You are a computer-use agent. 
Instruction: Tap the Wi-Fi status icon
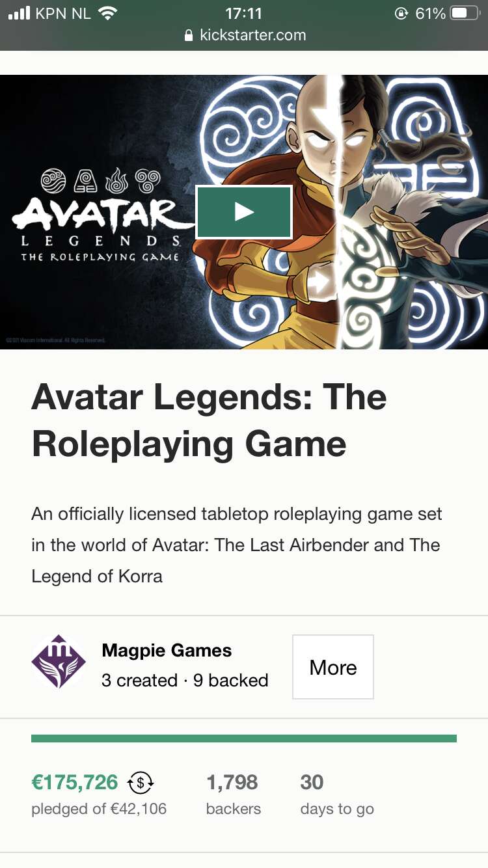coord(107,13)
